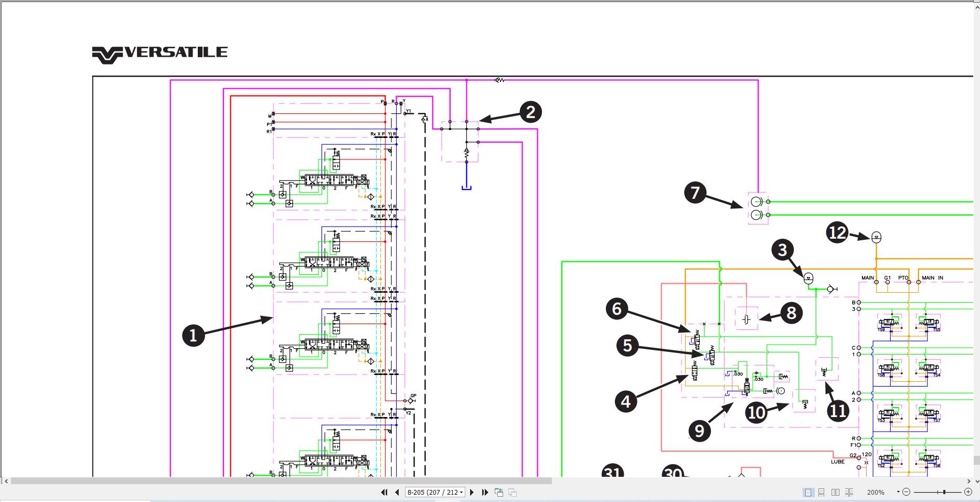This screenshot has height=502, width=980.
Task: Click the right arrow of horizontal scrollbar
Action: 968,480
